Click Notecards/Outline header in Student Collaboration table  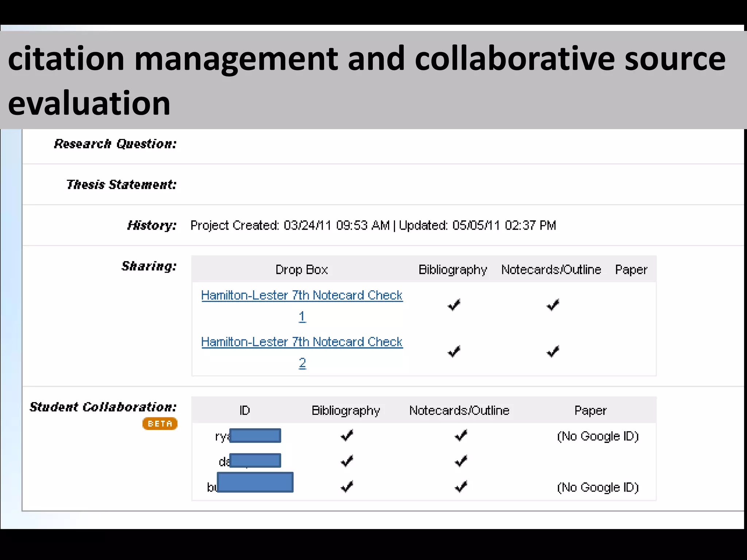[459, 411]
